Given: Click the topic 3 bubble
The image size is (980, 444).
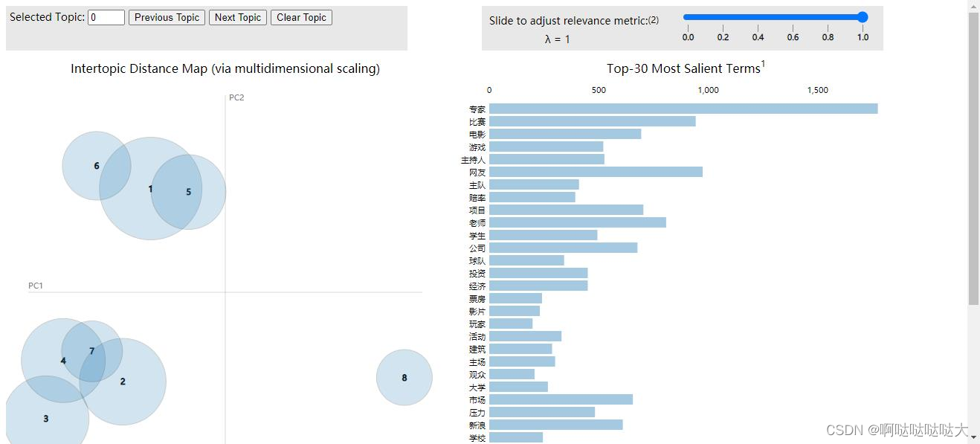Looking at the screenshot, I should click(46, 418).
